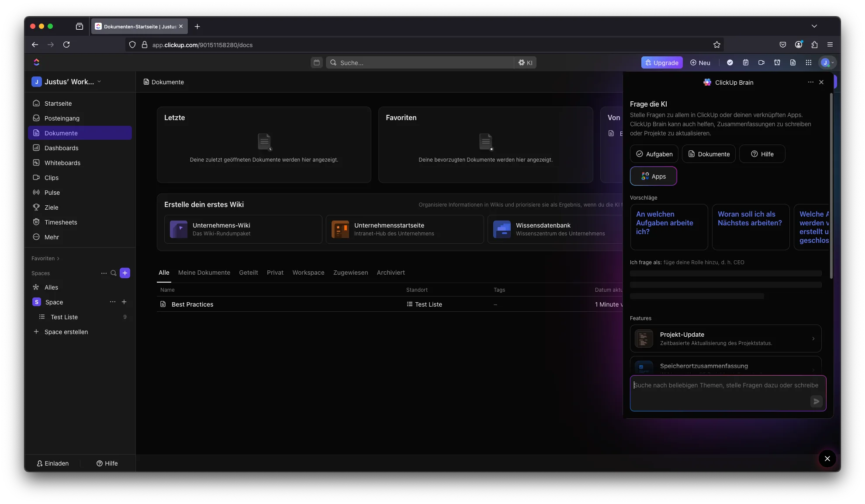865x504 pixels.
Task: Open Pulse in the sidebar
Action: click(80, 193)
